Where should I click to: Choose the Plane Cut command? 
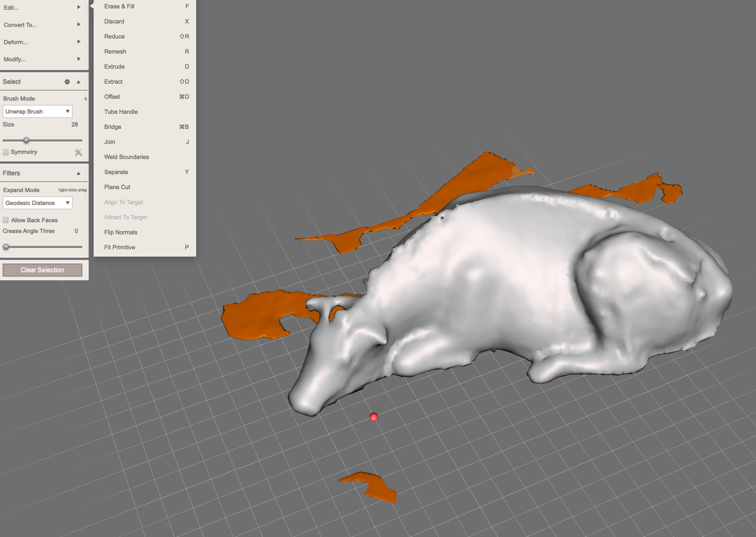pyautogui.click(x=117, y=187)
